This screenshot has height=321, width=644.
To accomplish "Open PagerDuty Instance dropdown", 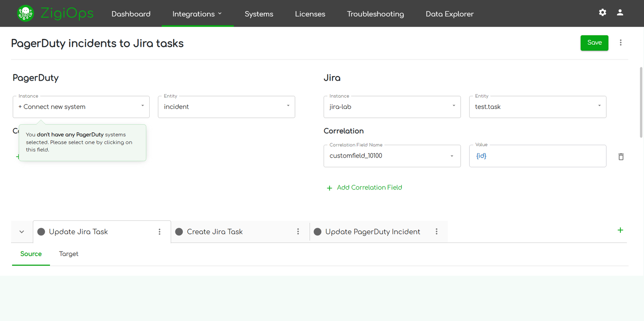I will [81, 107].
